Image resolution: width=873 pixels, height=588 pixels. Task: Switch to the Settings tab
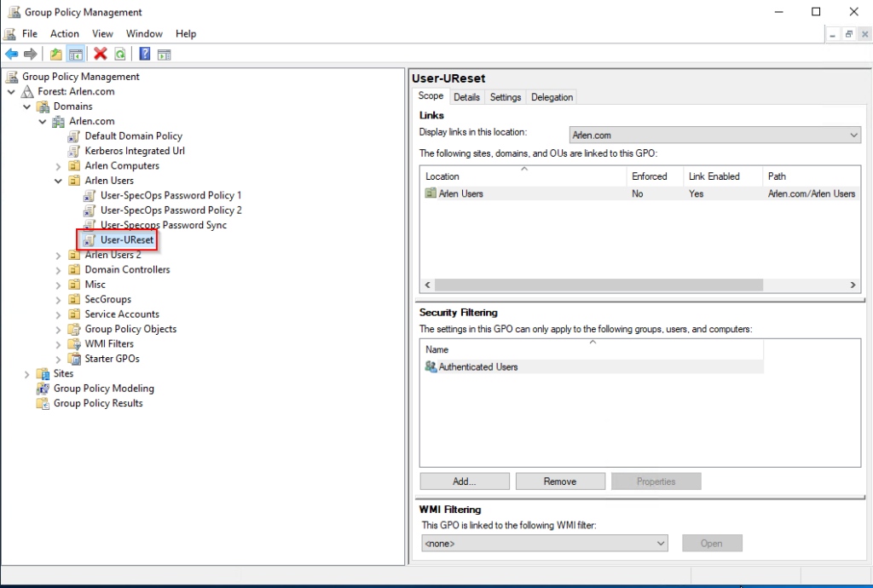[506, 97]
